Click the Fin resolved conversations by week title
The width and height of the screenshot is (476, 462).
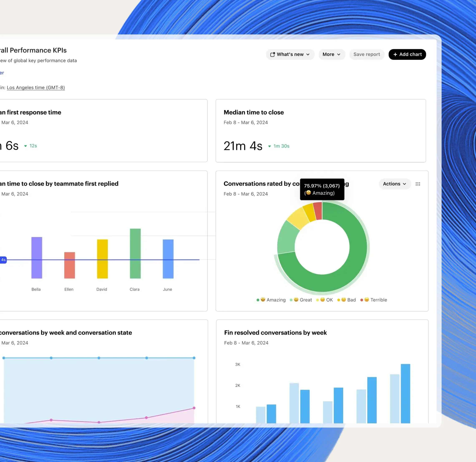(x=275, y=332)
